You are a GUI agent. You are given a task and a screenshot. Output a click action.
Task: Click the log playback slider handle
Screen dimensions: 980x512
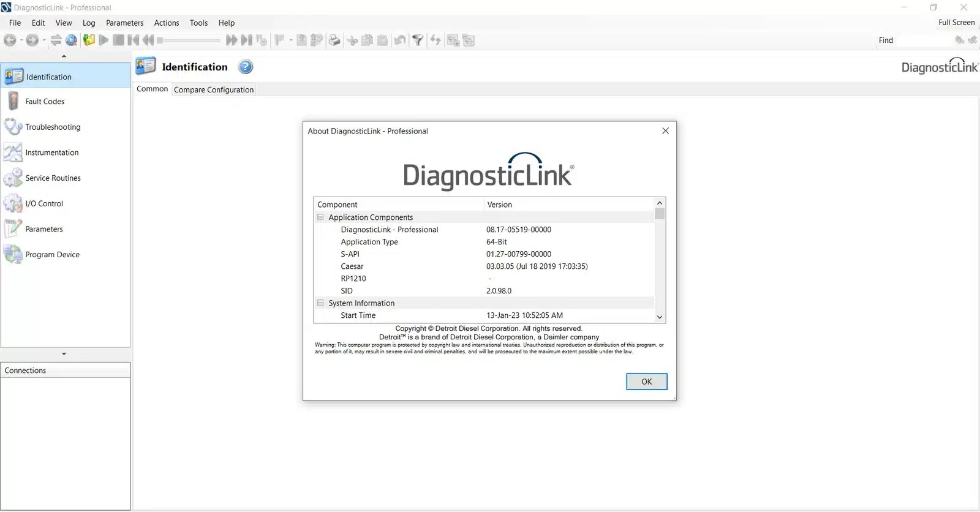click(x=160, y=40)
